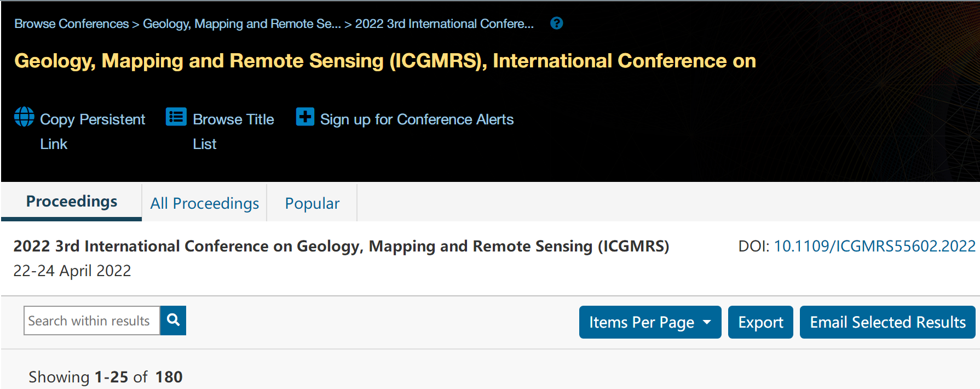
Task: Click the 2022 3rd International Confere... breadcrumb
Action: coord(444,24)
